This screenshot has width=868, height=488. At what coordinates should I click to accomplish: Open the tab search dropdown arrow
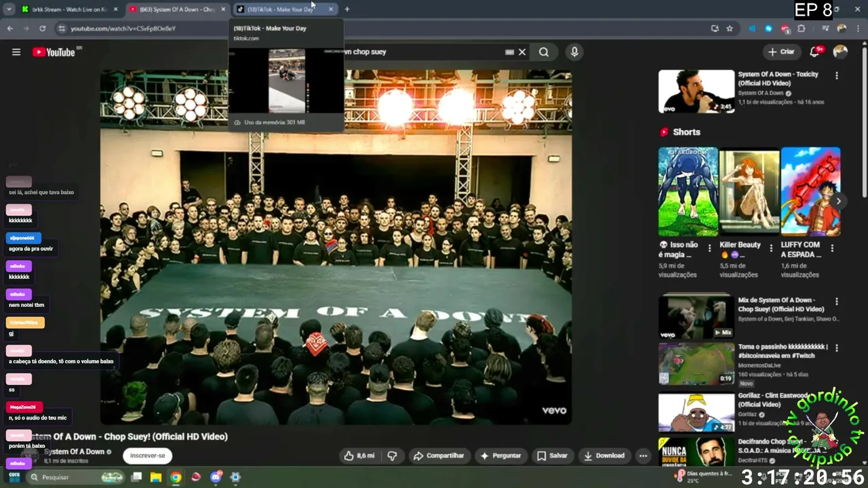[x=9, y=9]
